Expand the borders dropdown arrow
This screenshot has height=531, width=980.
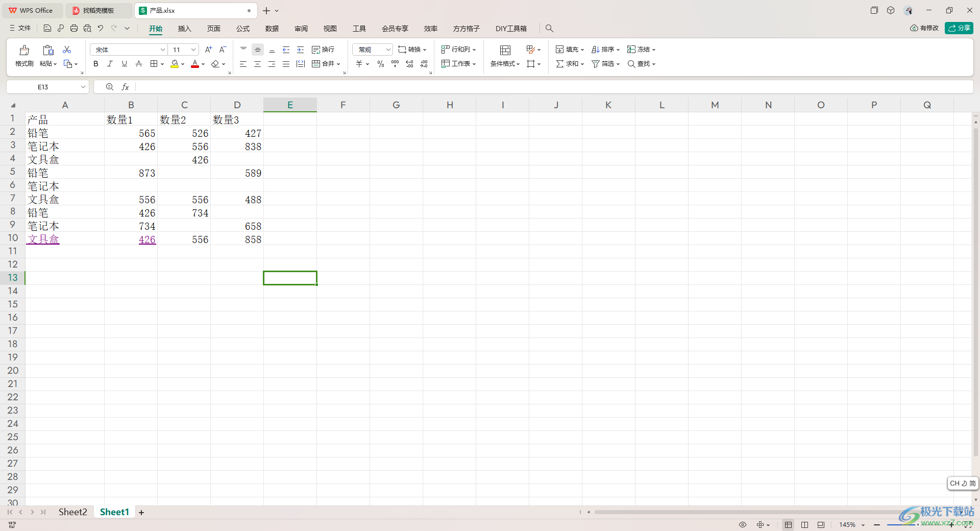pos(162,64)
